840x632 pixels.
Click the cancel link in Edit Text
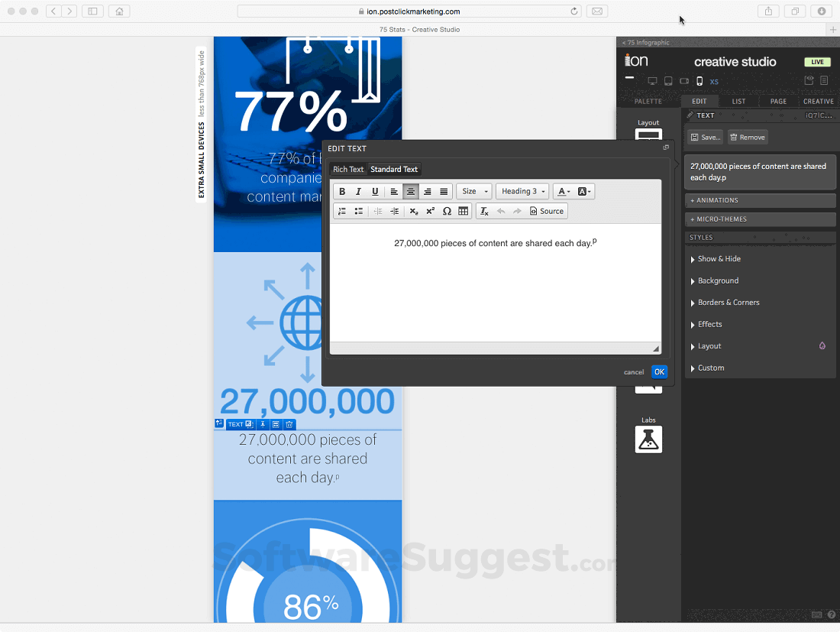pyautogui.click(x=634, y=372)
